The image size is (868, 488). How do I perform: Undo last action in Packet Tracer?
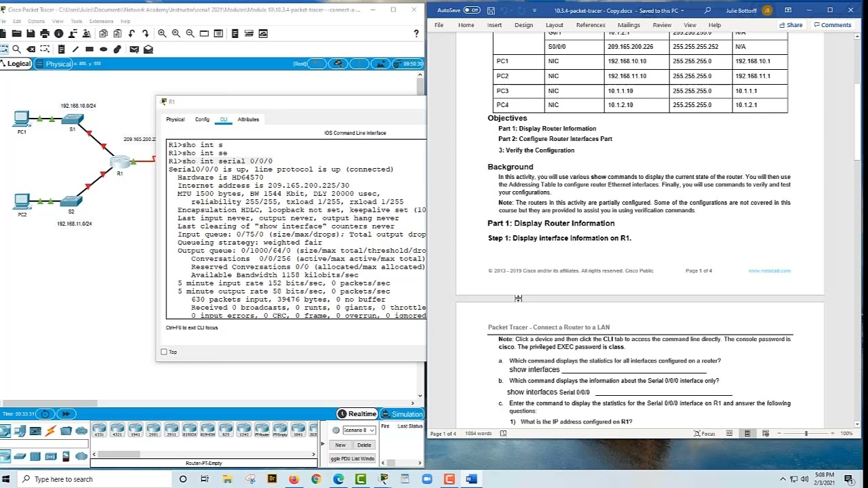(132, 33)
